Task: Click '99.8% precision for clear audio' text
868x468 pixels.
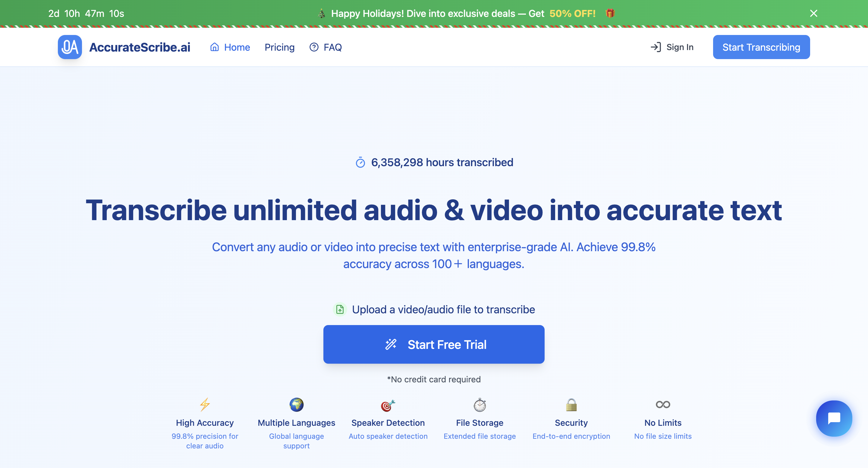Action: pyautogui.click(x=205, y=441)
